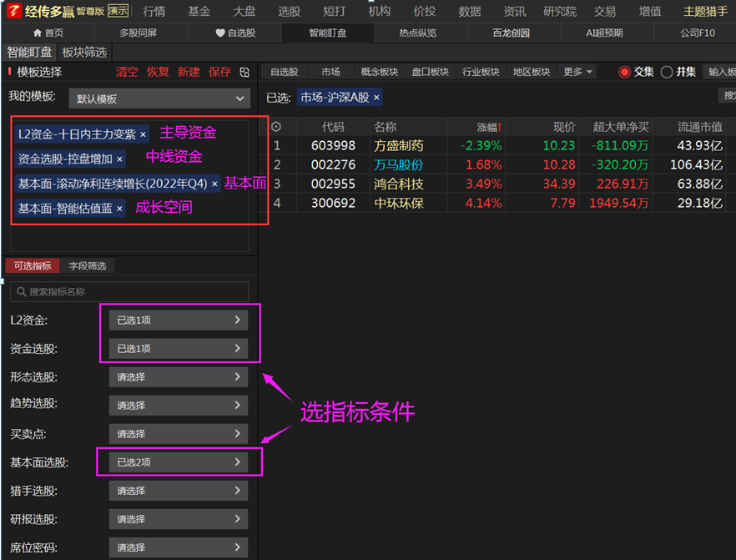This screenshot has width=736, height=560.
Task: Sort by the 流通市值 column header
Action: tap(699, 127)
